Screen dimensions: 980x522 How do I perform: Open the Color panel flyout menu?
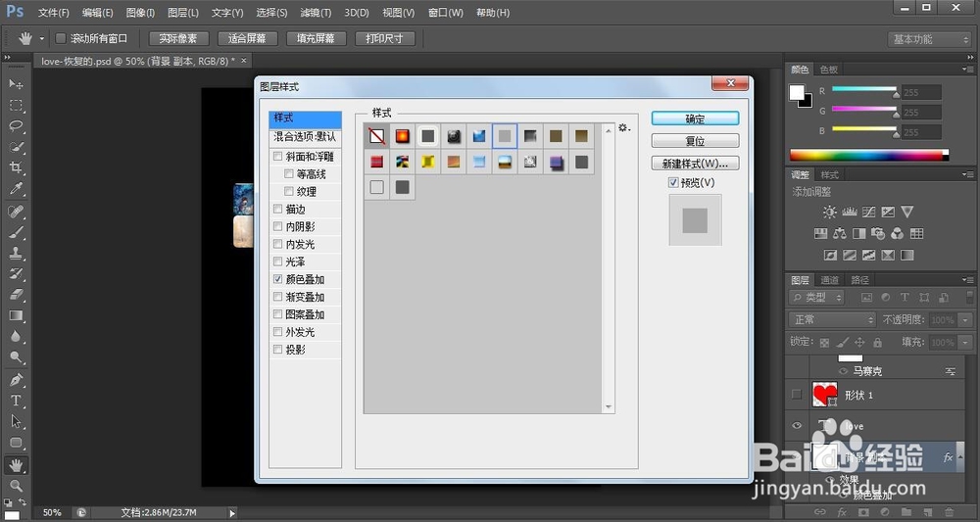[967, 70]
